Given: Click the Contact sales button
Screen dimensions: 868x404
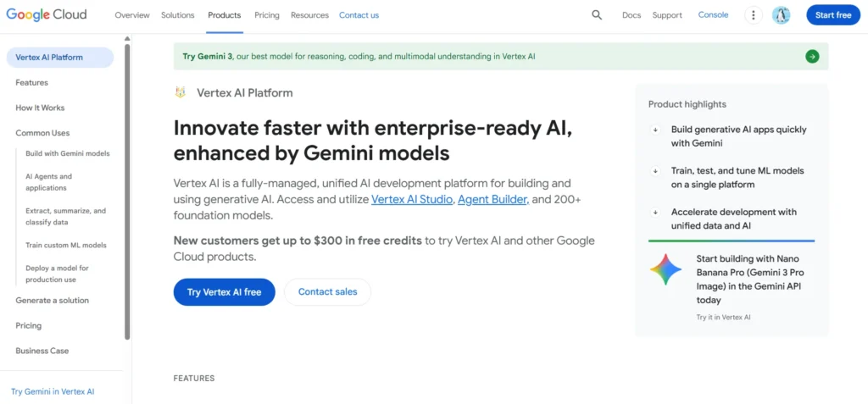Looking at the screenshot, I should pos(328,291).
